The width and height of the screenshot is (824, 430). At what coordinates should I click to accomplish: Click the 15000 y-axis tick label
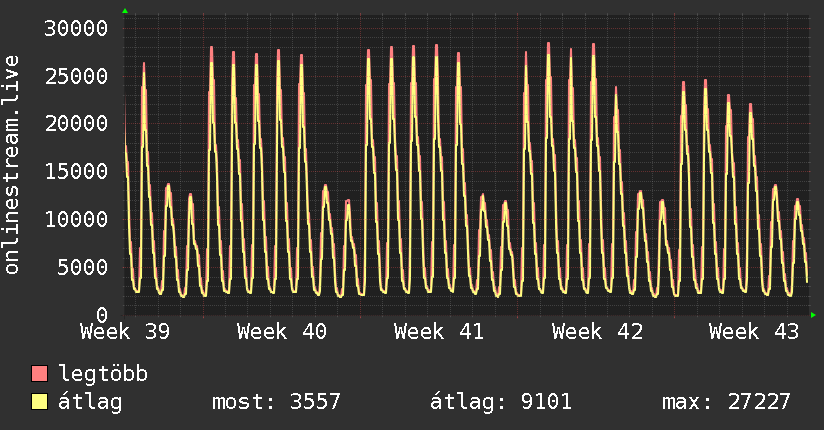pyautogui.click(x=76, y=171)
